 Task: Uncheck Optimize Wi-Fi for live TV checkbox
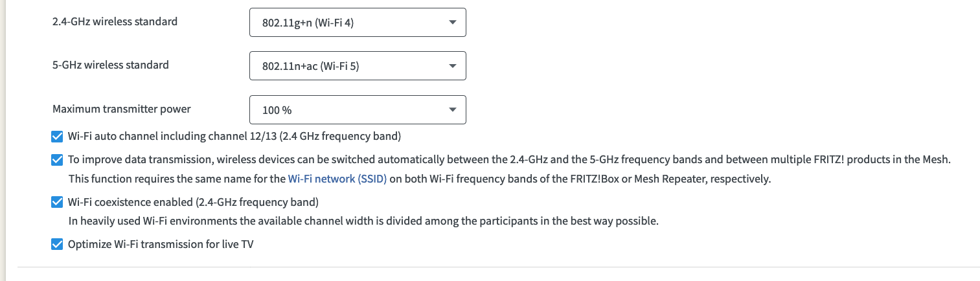[57, 245]
